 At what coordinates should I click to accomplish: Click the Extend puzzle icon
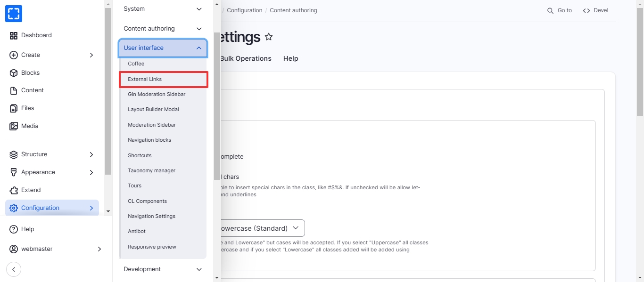pyautogui.click(x=14, y=190)
